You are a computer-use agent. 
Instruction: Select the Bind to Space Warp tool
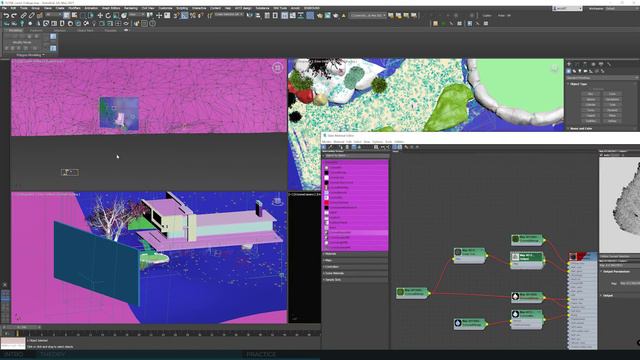pos(40,16)
